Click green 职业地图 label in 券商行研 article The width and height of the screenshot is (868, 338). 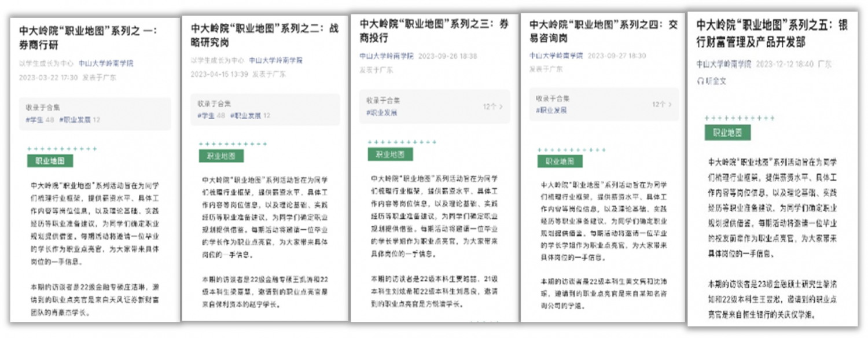tap(50, 161)
